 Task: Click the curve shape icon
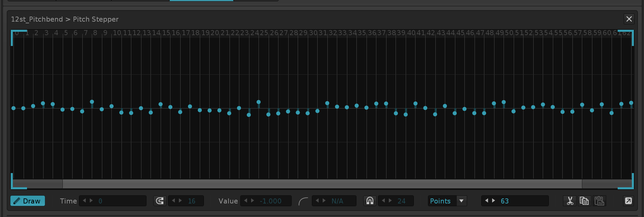click(x=303, y=201)
